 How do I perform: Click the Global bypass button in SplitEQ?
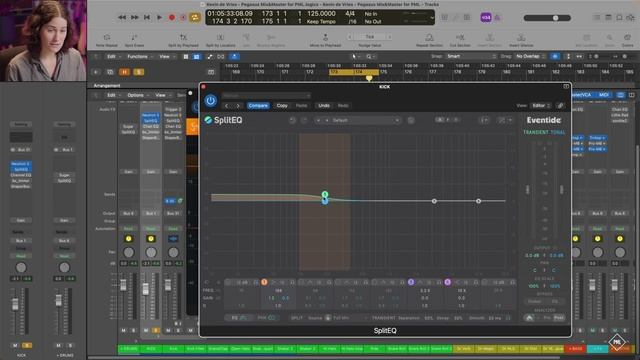coord(534,301)
